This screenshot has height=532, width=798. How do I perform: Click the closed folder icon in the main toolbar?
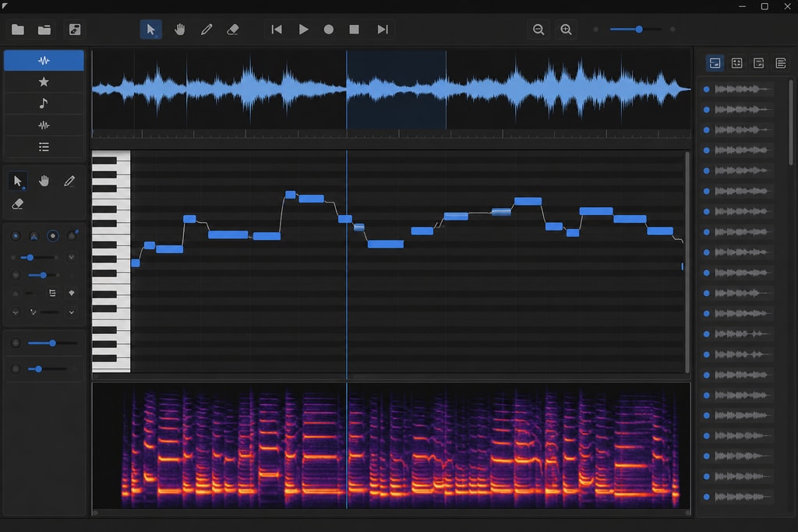[x=18, y=30]
